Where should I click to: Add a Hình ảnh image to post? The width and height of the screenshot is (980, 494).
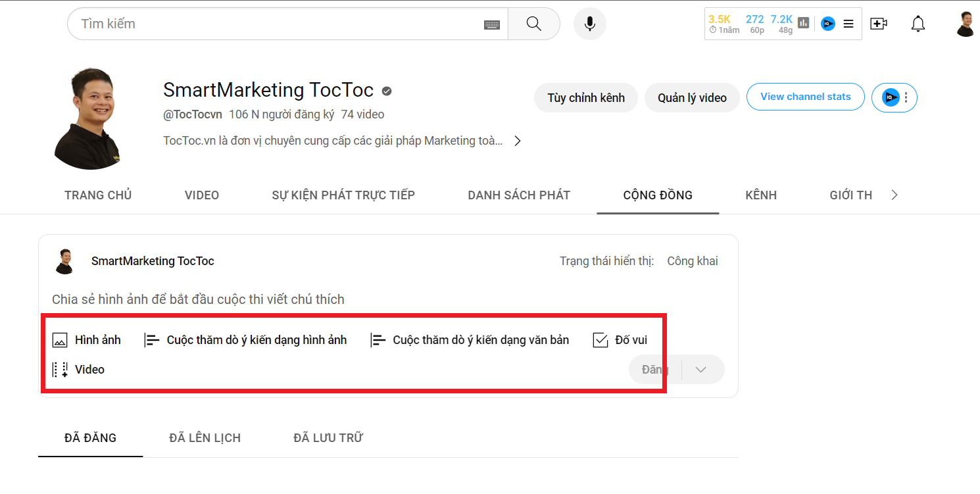[x=87, y=340]
